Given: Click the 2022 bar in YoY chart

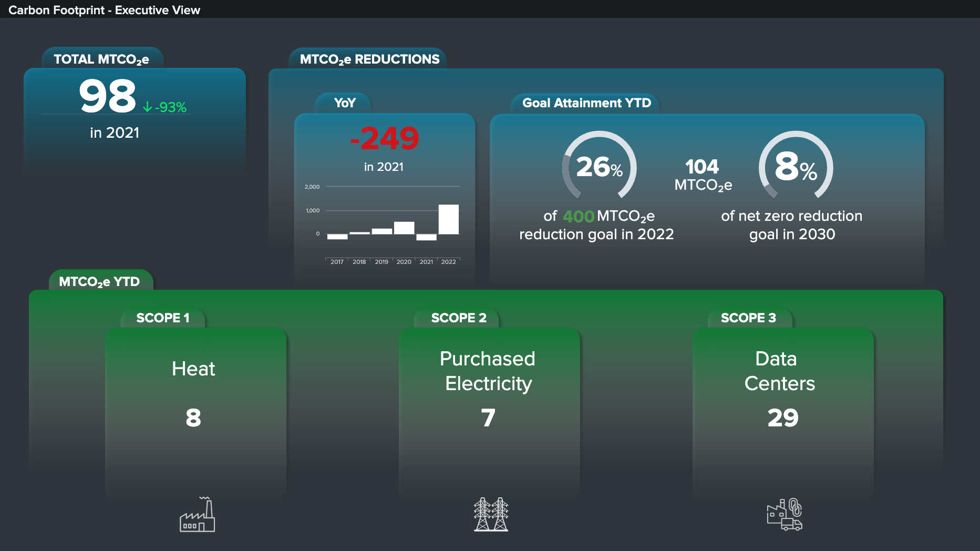Looking at the screenshot, I should 449,219.
